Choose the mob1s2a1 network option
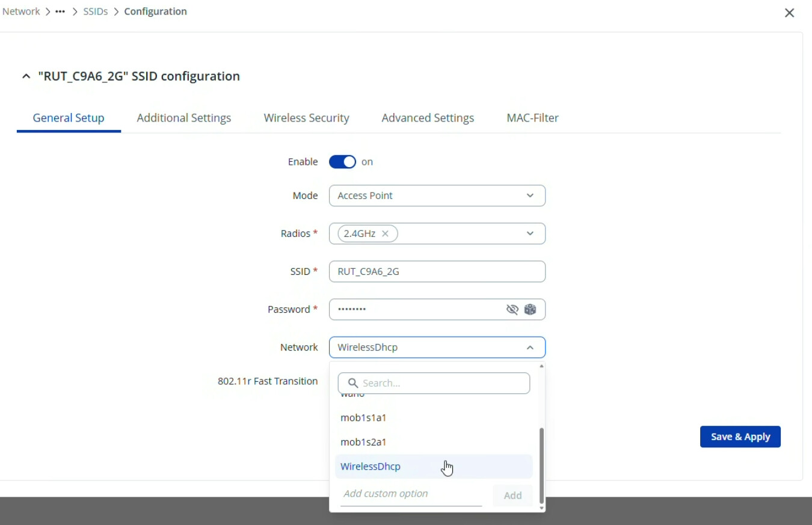This screenshot has height=525, width=812. (363, 442)
